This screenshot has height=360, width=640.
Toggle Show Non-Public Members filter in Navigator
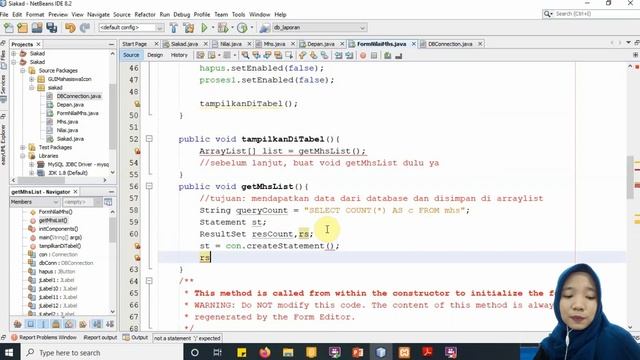pyautogui.click(x=56, y=324)
